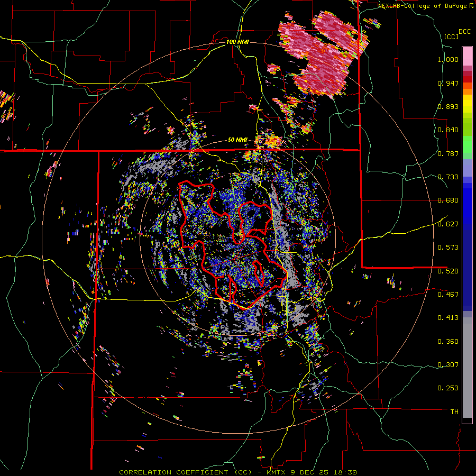Select the 0.467 scale value
Image resolution: width=476 pixels, height=476 pixels.
448,294
